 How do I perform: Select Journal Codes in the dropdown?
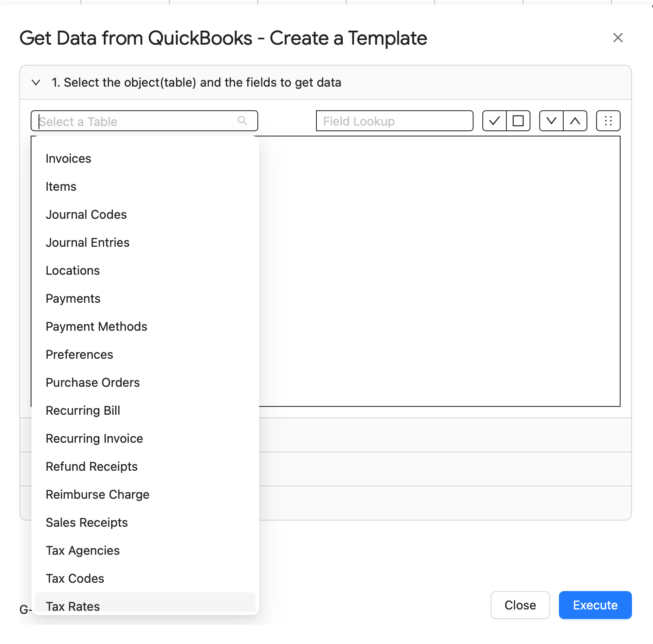pos(145,214)
